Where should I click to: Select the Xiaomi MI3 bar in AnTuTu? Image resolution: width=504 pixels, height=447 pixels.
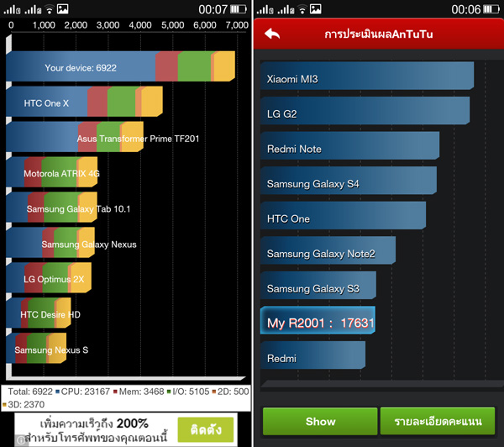click(367, 76)
